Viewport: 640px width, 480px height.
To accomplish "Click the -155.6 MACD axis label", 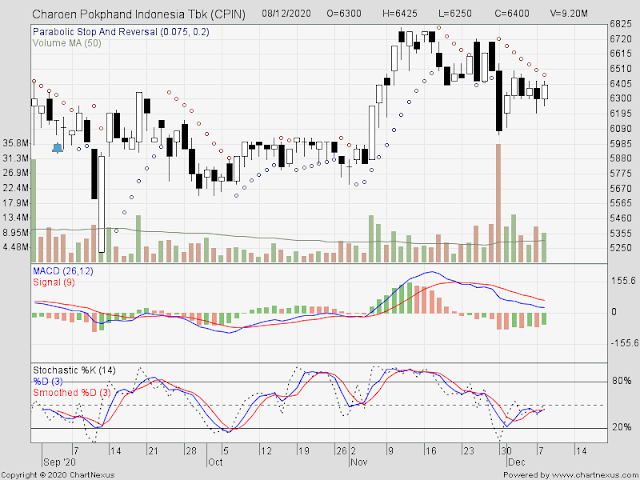I will [x=624, y=343].
